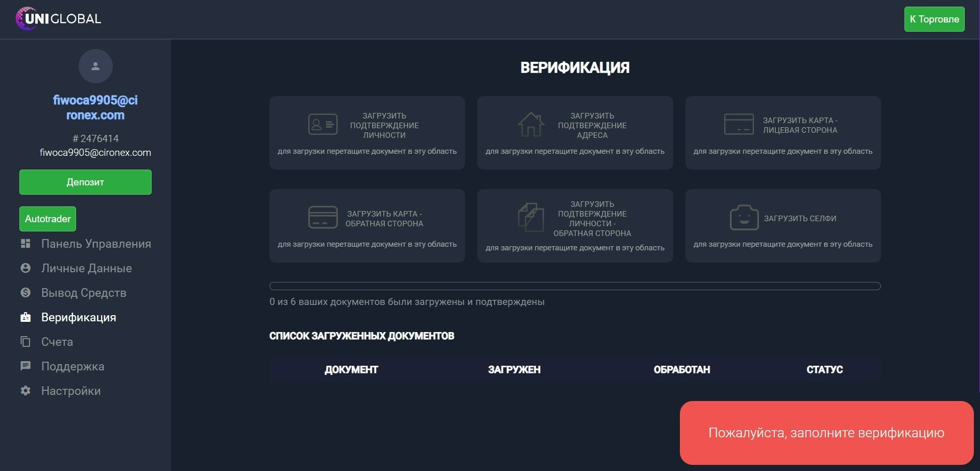Click the Настройки gear icon

click(x=26, y=391)
